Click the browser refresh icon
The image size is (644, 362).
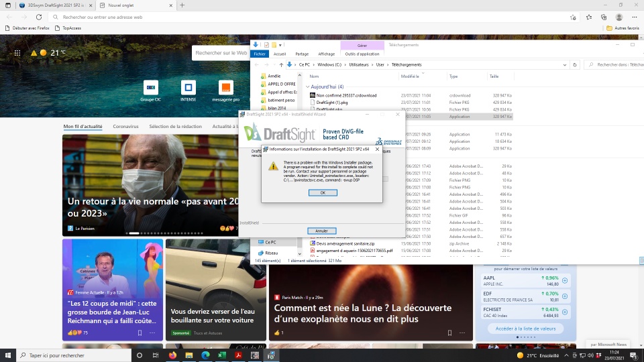pyautogui.click(x=39, y=17)
